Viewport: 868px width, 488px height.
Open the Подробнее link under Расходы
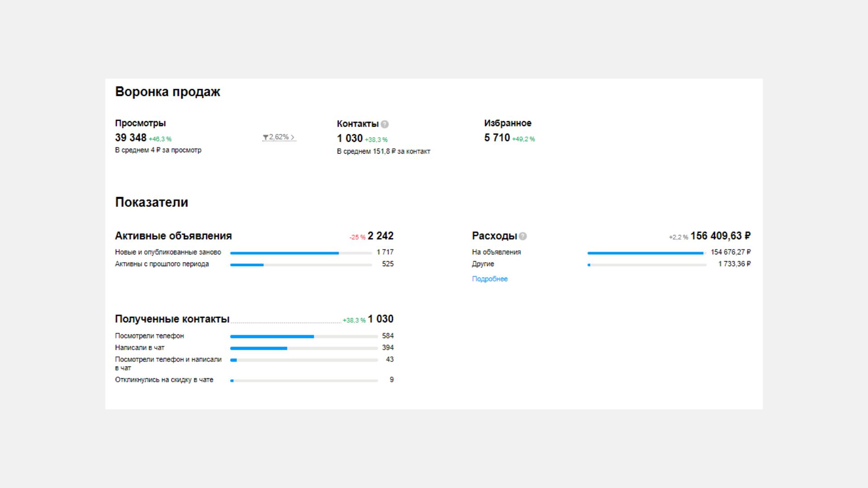490,279
